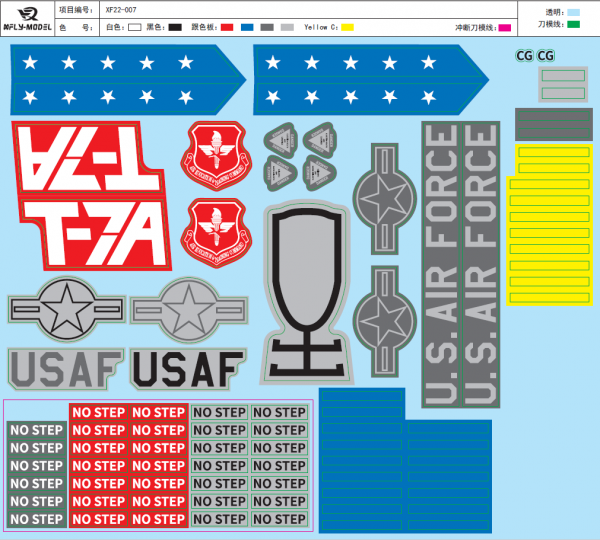
Task: Select the pale gray low-visibility roundel
Action: (x=189, y=310)
